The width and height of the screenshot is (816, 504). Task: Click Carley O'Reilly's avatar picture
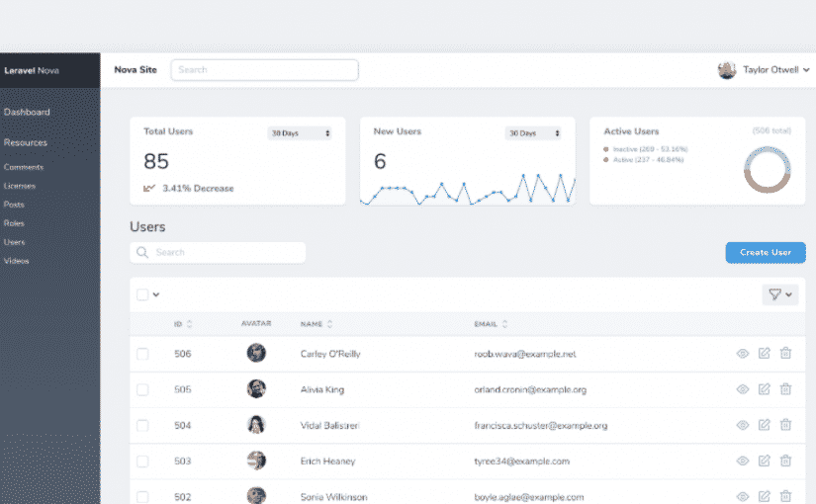256,353
